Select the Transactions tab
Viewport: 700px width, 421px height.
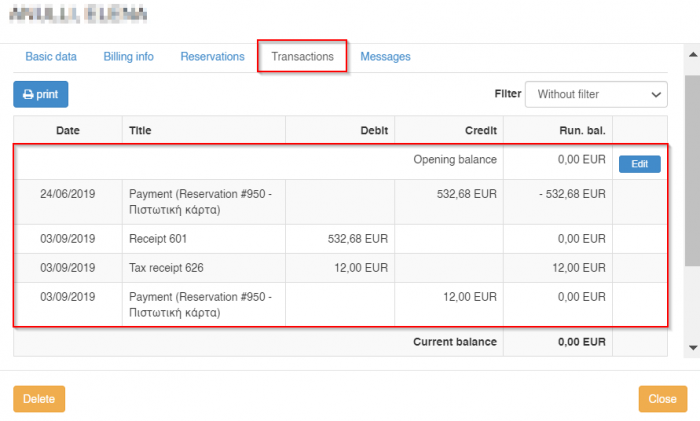point(302,57)
